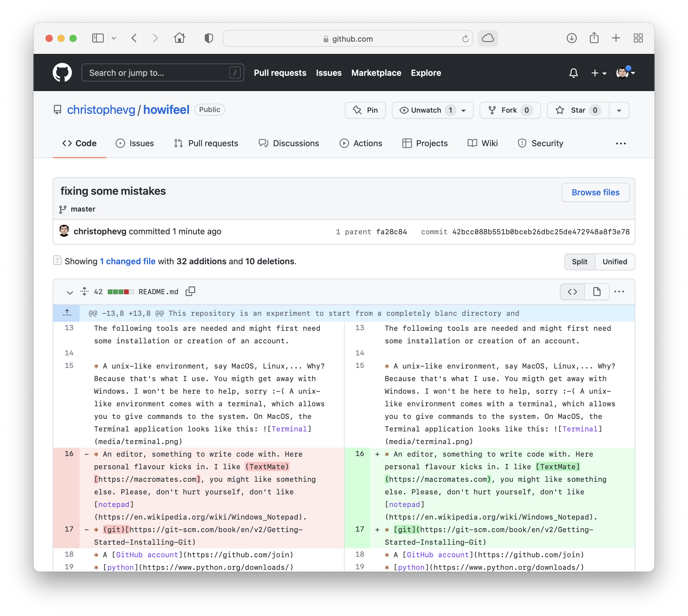View README.md source diff icon
The height and width of the screenshot is (616, 688).
click(572, 292)
